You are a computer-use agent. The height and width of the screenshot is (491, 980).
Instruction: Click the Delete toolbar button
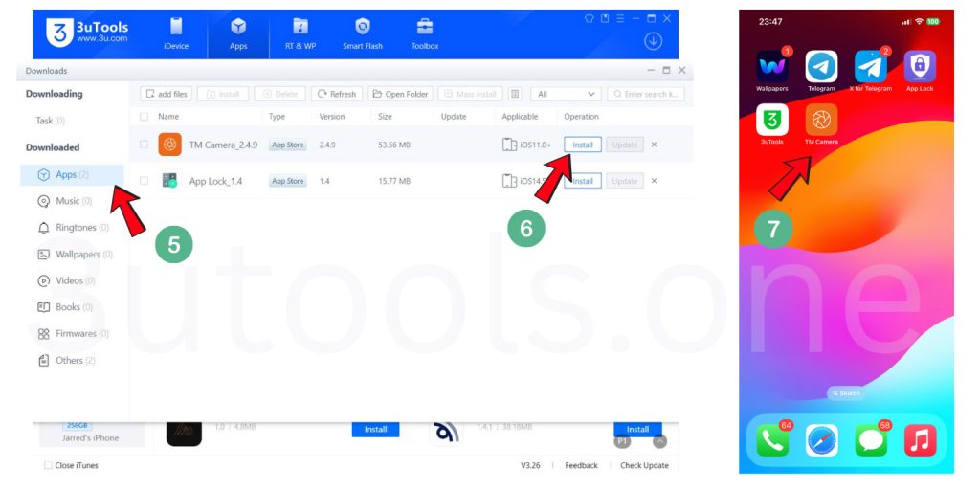point(280,94)
